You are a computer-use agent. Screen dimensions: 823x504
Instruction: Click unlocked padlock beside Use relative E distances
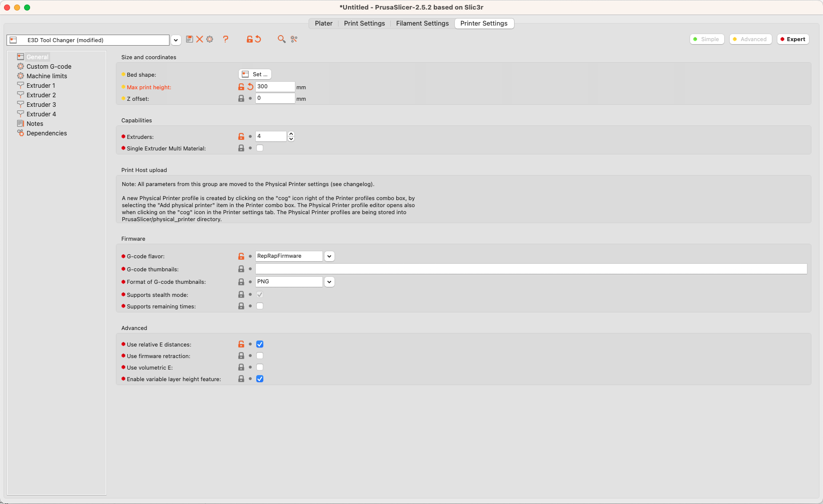tap(241, 344)
